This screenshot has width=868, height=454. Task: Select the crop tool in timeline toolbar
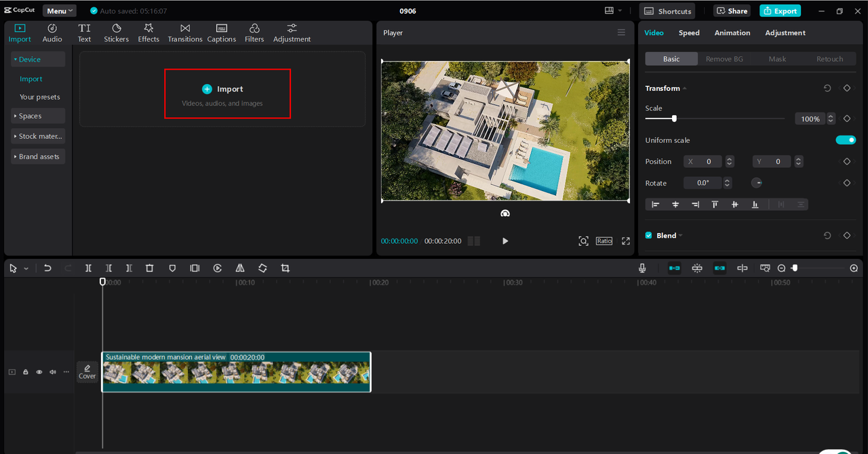click(x=285, y=268)
